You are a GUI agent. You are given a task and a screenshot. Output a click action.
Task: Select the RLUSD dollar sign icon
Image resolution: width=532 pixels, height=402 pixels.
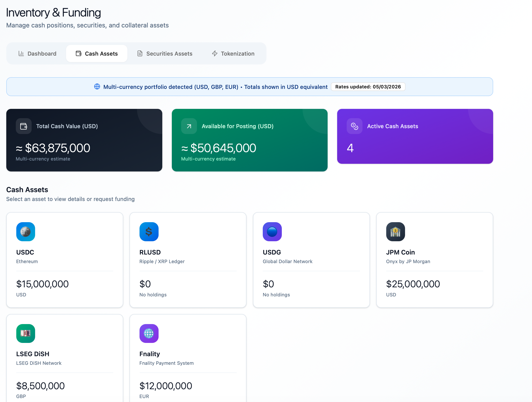149,232
